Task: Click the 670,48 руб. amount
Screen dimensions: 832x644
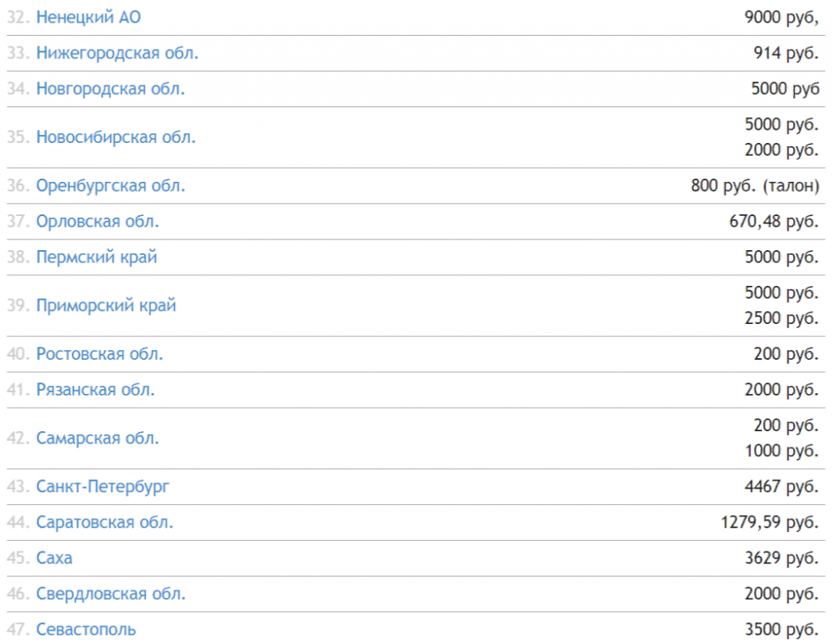Action: click(x=773, y=222)
